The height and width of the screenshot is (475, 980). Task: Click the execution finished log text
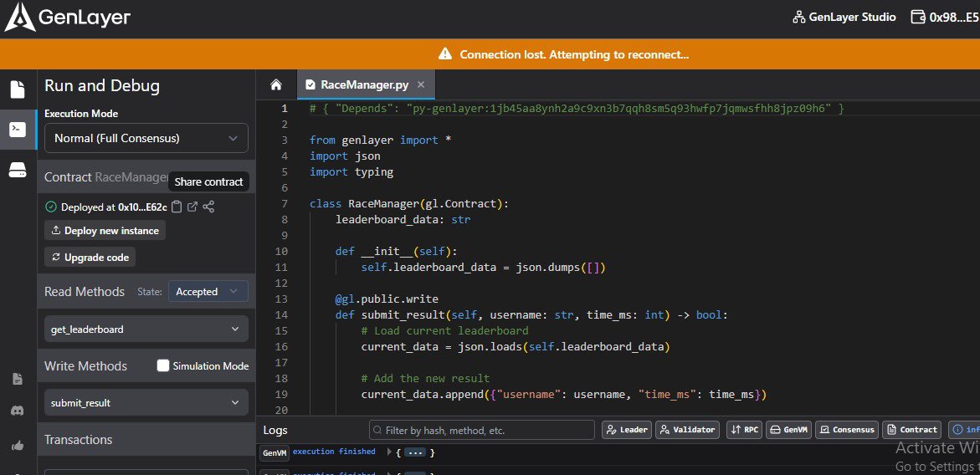pyautogui.click(x=334, y=452)
